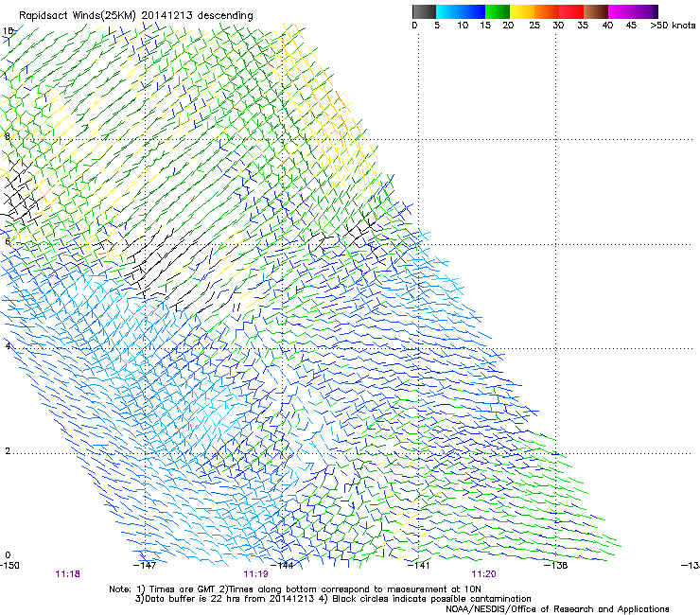Click the longitude label '-141'

[x=419, y=566]
